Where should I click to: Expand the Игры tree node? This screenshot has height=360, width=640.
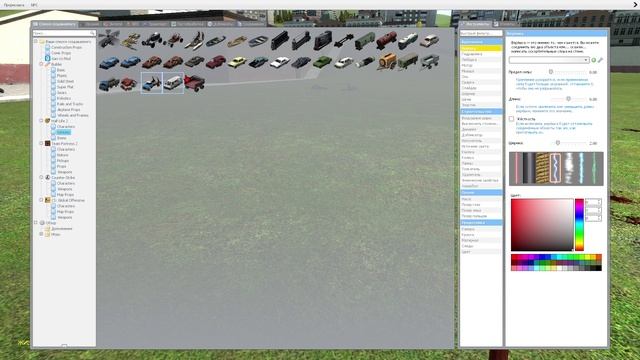[41, 234]
